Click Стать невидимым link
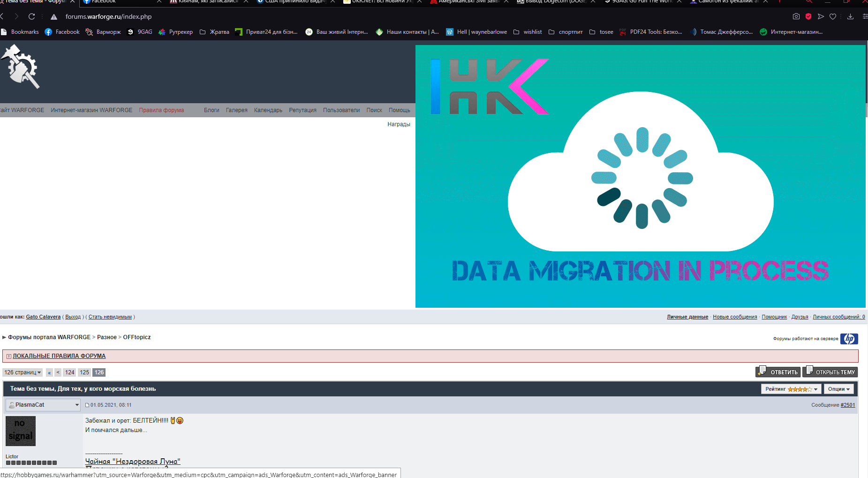The image size is (868, 478). pyautogui.click(x=110, y=317)
